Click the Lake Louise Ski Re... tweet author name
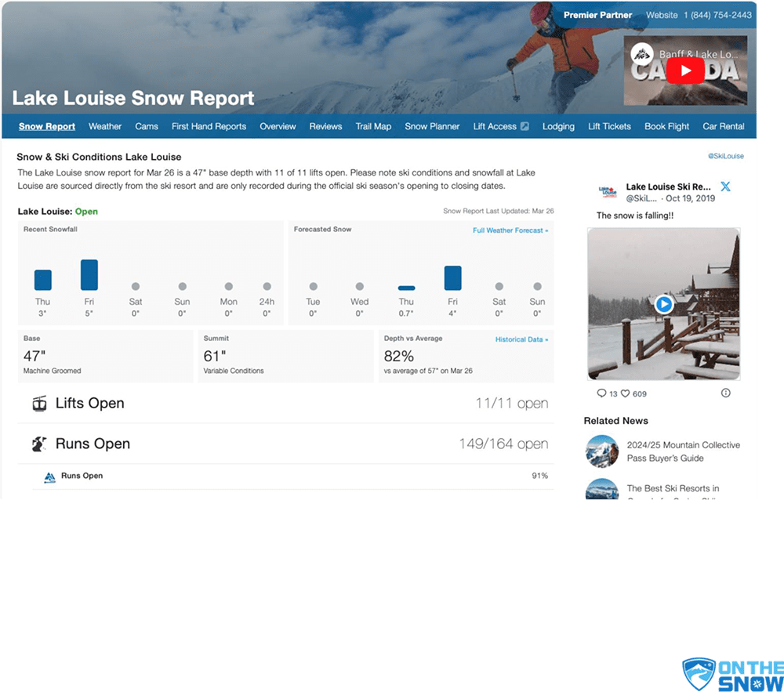The width and height of the screenshot is (784, 692). [x=668, y=187]
